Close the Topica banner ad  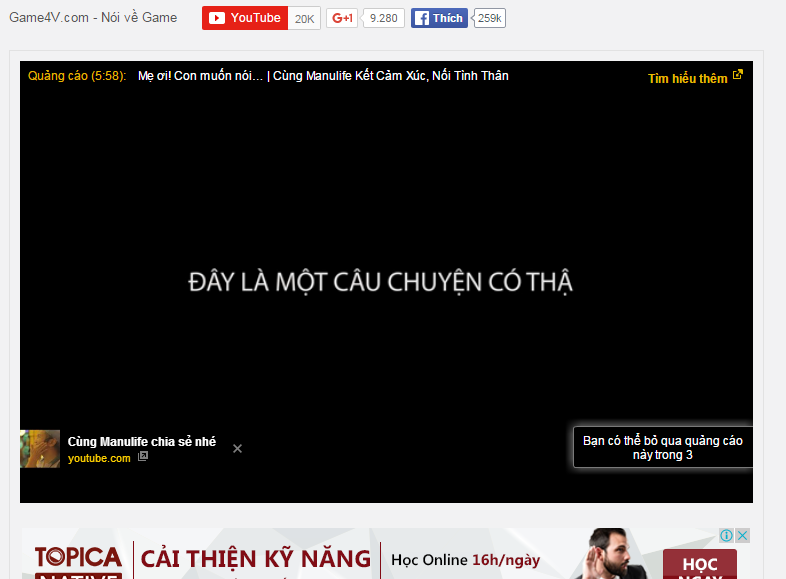[x=742, y=535]
